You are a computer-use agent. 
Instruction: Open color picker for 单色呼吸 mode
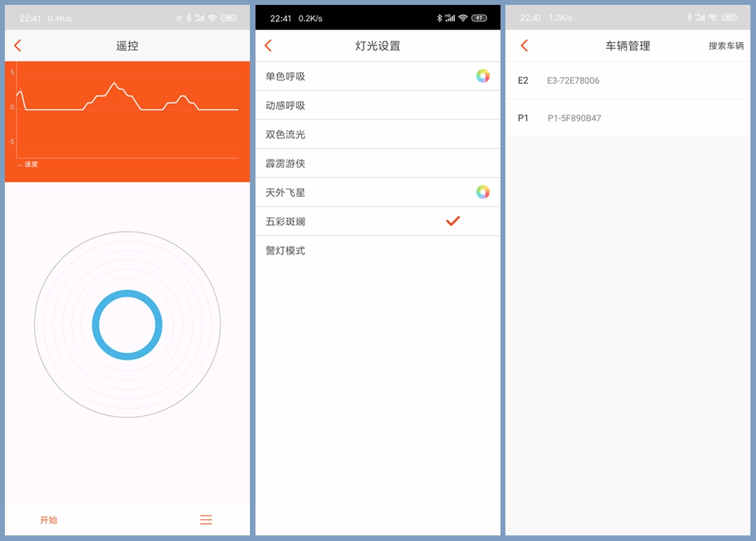pyautogui.click(x=483, y=76)
